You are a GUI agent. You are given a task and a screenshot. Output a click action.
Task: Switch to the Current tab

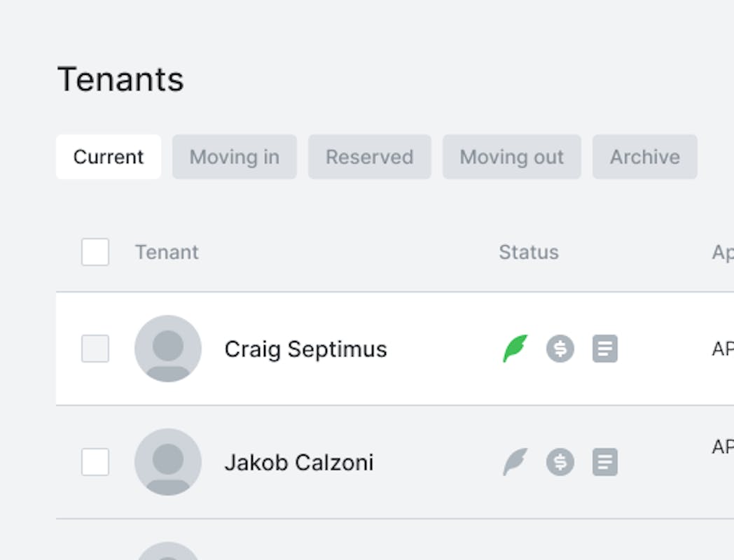(109, 157)
